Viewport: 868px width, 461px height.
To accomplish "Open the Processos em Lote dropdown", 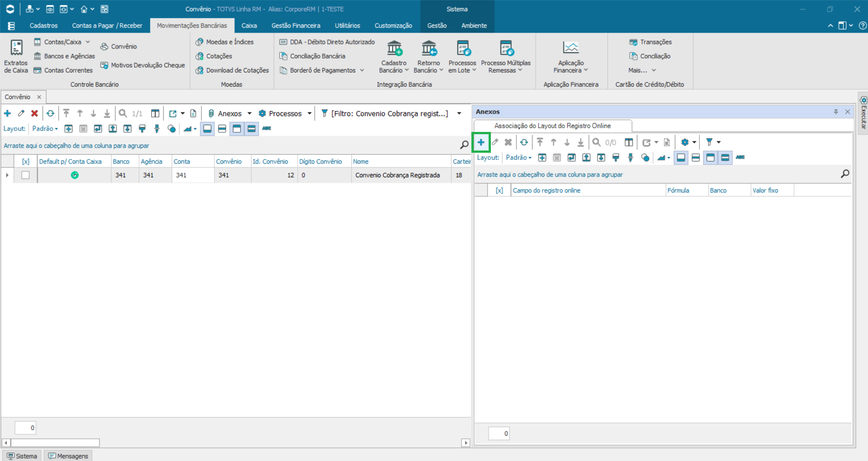I will point(462,57).
